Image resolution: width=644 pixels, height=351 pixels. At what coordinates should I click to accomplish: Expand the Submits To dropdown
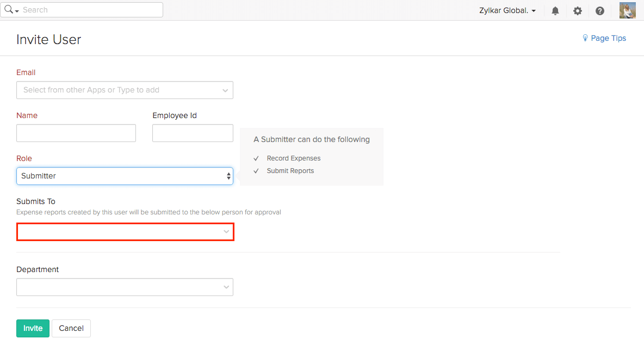(x=125, y=232)
